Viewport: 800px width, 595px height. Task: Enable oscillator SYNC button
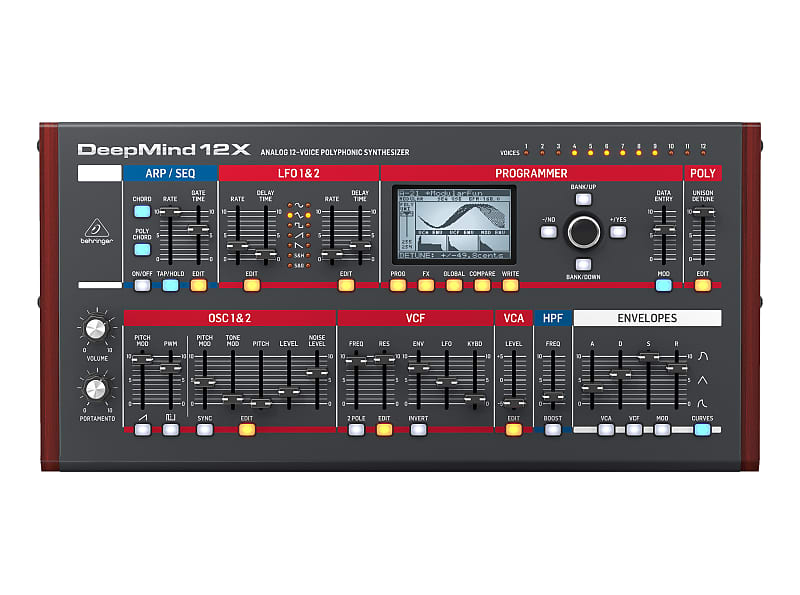pyautogui.click(x=205, y=430)
